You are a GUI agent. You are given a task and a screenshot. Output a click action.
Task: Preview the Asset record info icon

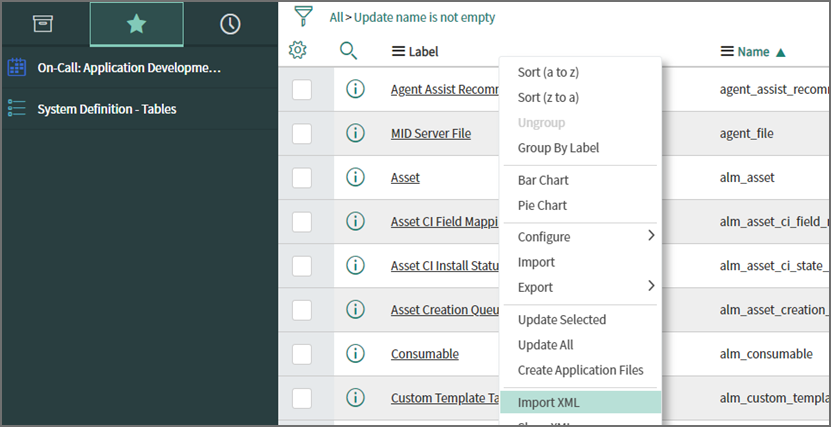(x=354, y=177)
